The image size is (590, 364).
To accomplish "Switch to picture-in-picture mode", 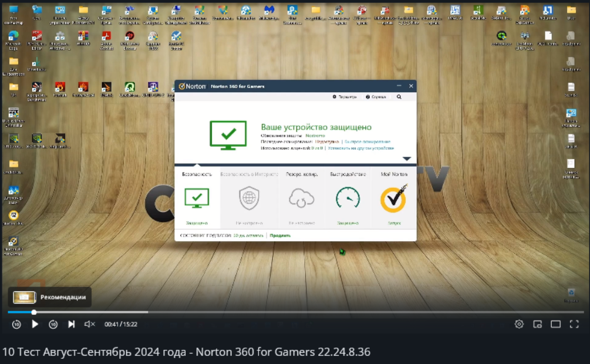I will coord(537,324).
